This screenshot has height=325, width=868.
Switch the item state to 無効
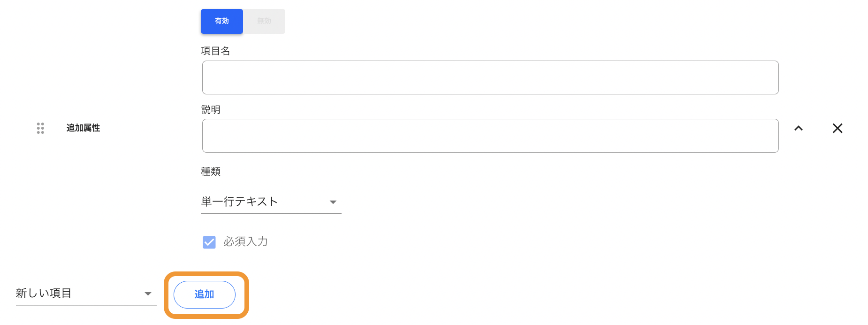coord(264,21)
